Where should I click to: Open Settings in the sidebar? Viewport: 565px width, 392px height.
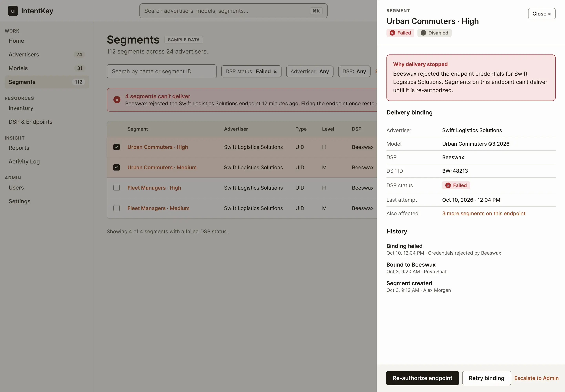coord(47,201)
